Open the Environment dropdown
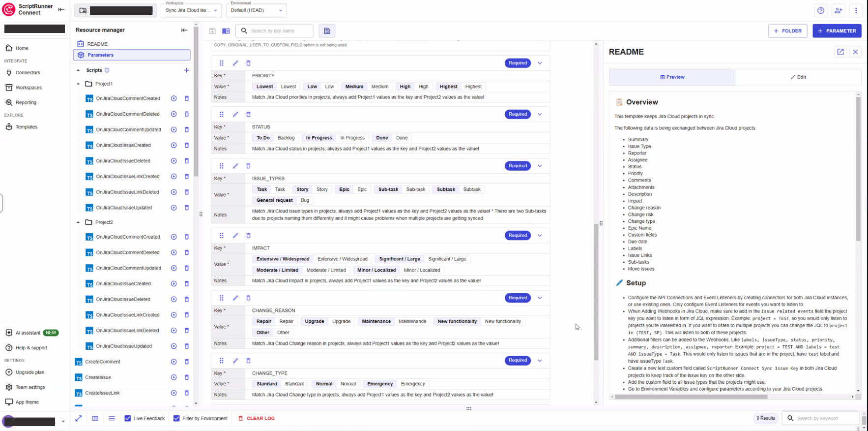The image size is (868, 431). tap(257, 10)
